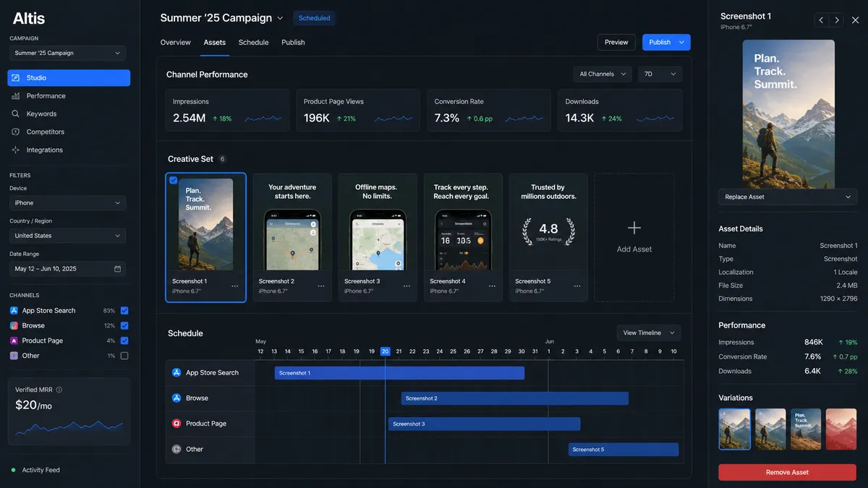The width and height of the screenshot is (868, 488).
Task: Open the Country United States dropdown
Action: [x=67, y=236]
